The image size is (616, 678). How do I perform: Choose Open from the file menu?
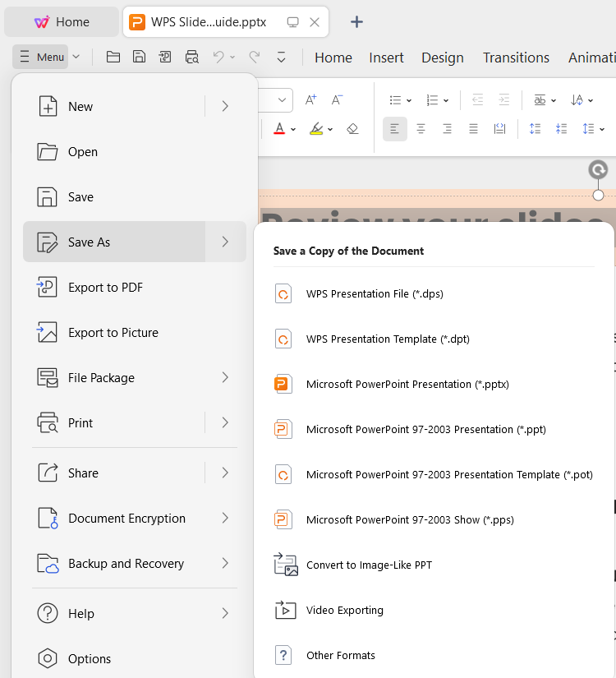tap(135, 152)
